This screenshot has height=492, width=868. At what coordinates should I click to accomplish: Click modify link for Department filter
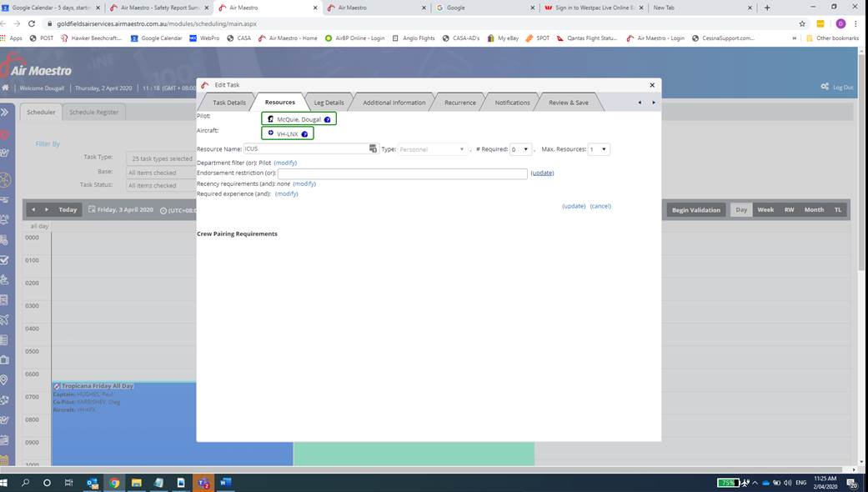[285, 163]
